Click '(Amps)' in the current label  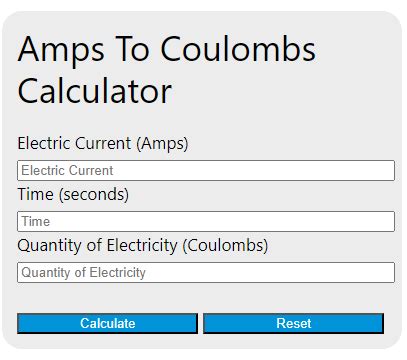[162, 144]
